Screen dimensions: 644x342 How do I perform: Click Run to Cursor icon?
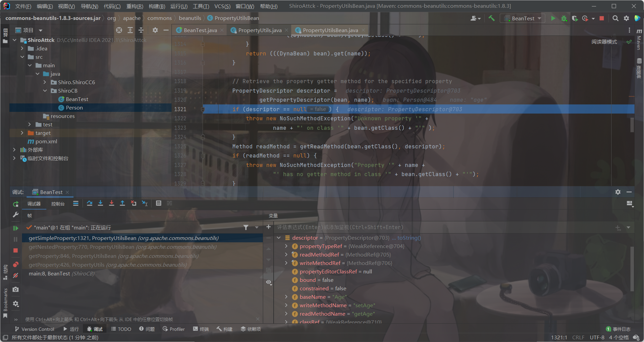145,203
